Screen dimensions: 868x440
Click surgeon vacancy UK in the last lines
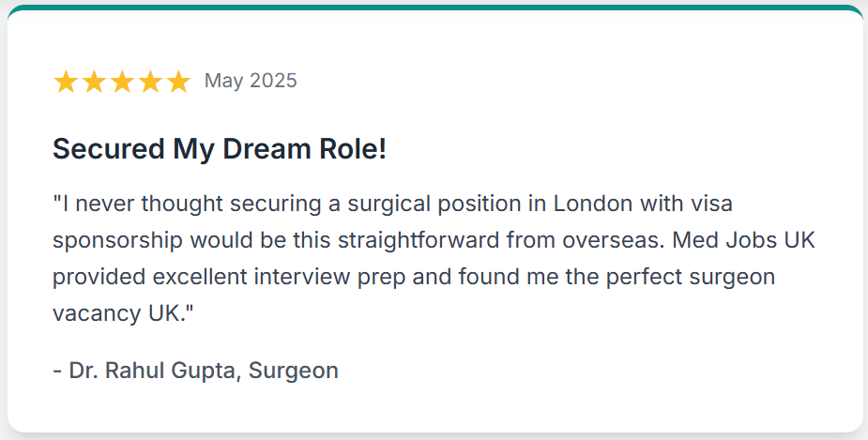coord(414,295)
